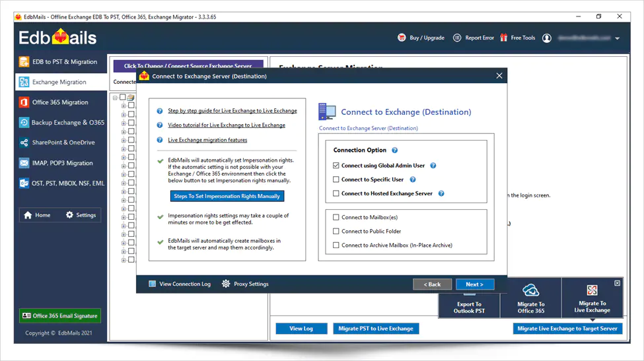Click the Settings gear icon in sidebar
644x361 pixels.
coord(69,215)
